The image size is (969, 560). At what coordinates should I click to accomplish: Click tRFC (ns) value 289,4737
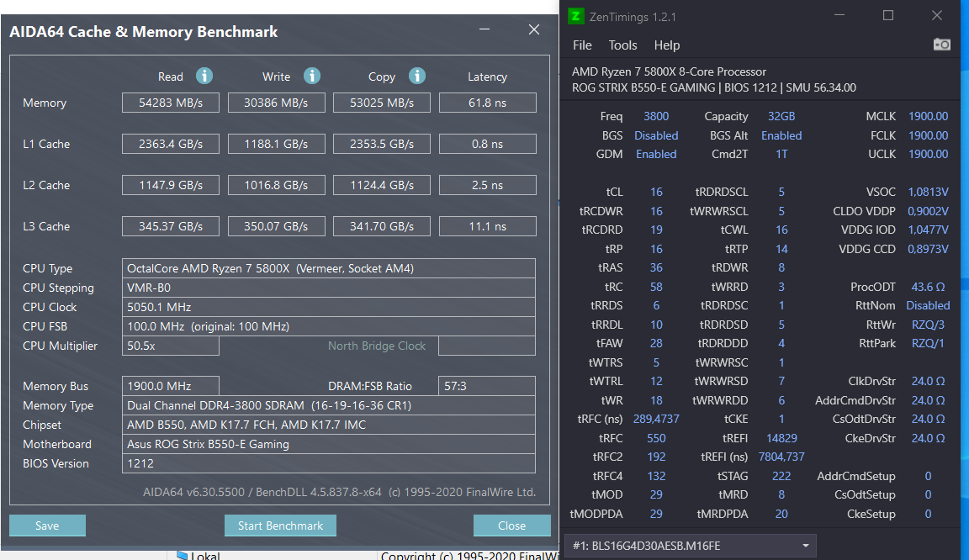coord(656,419)
